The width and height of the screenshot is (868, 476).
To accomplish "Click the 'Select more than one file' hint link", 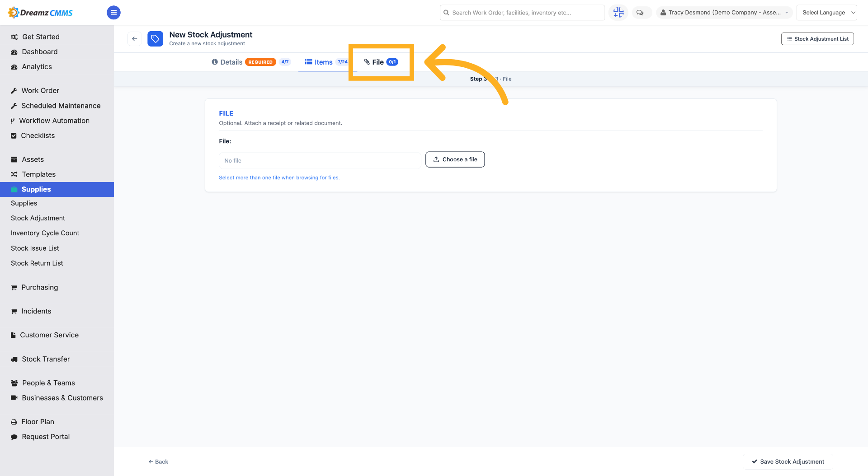I will tap(279, 178).
